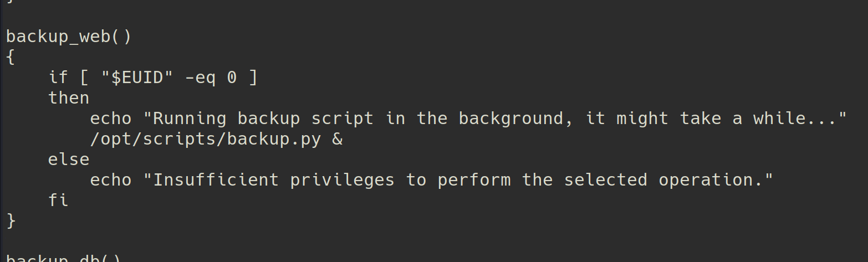This screenshot has width=868, height=262.
Task: Click the second echo command
Action: click(110, 180)
